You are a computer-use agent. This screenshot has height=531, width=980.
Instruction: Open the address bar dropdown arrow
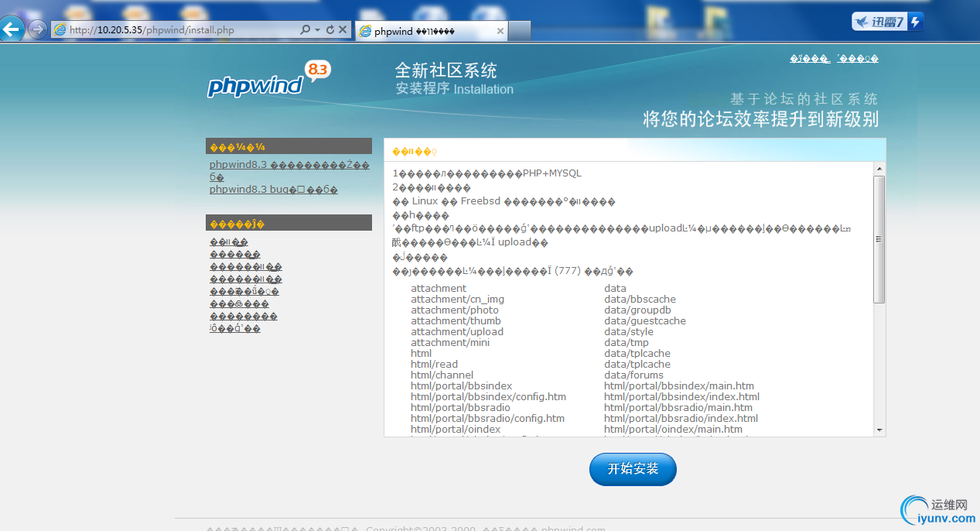pyautogui.click(x=317, y=30)
